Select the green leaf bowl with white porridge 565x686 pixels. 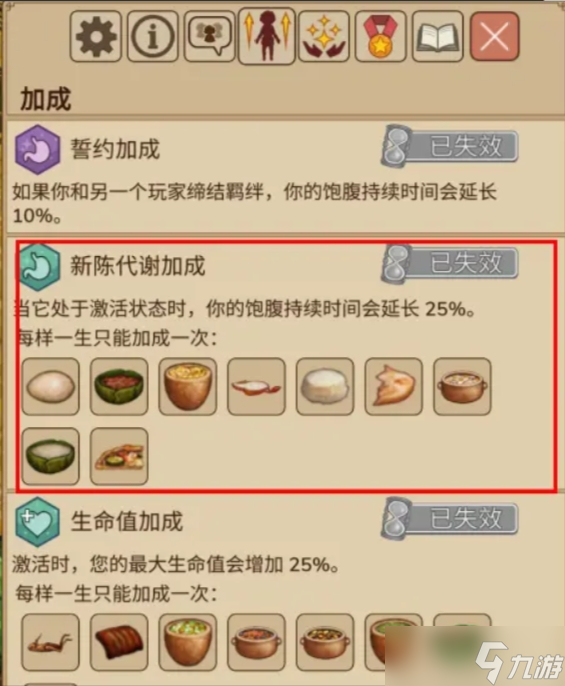(50, 457)
